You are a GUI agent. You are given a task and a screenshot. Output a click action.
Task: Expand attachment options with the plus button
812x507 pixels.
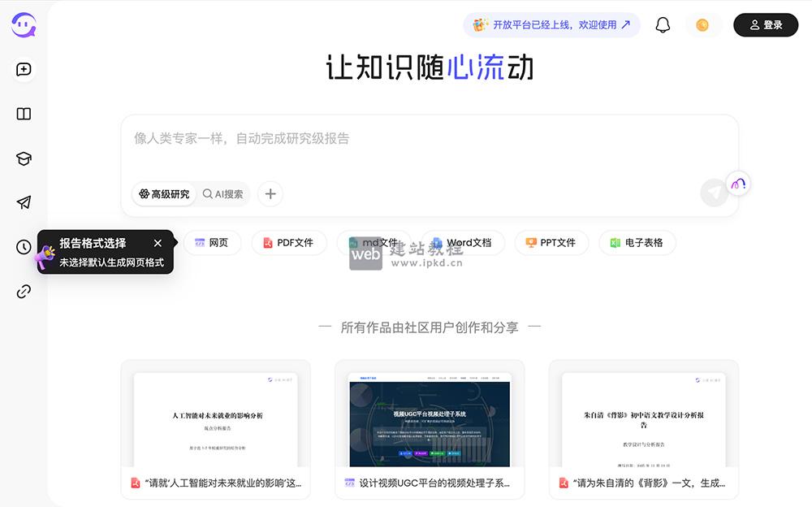point(270,194)
